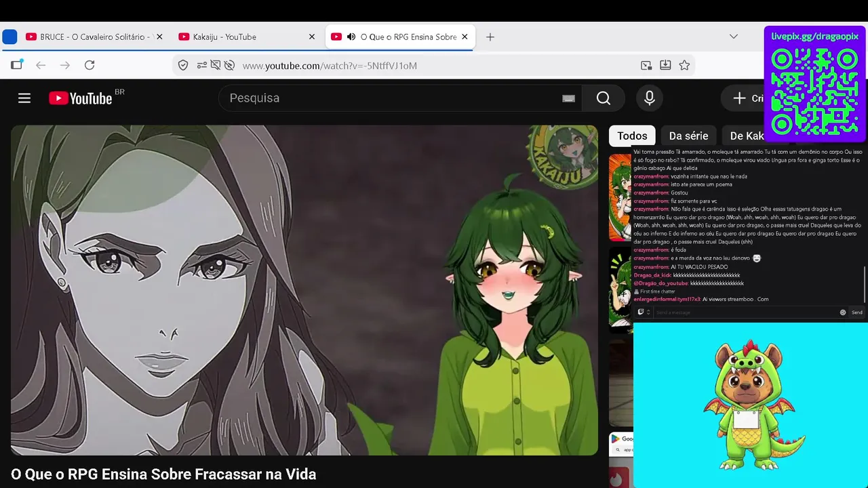Click the chat overlay scrollbar thumb
Viewport: 868px width, 488px height.
point(865,284)
